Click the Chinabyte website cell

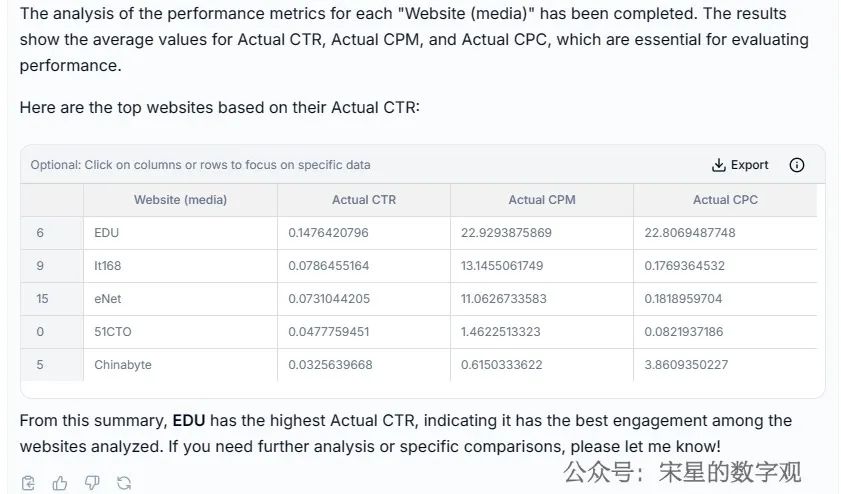click(x=123, y=365)
